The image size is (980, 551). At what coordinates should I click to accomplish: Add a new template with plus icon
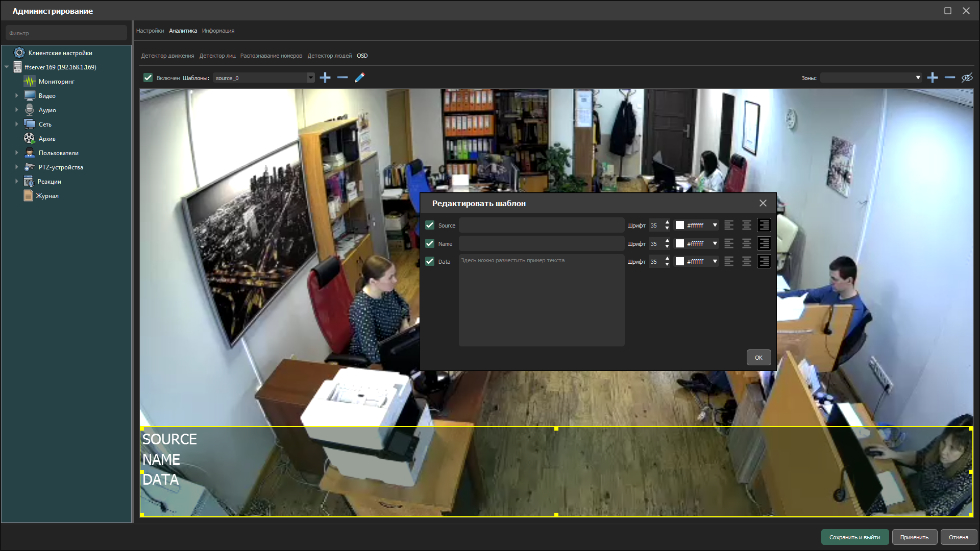[x=325, y=78]
